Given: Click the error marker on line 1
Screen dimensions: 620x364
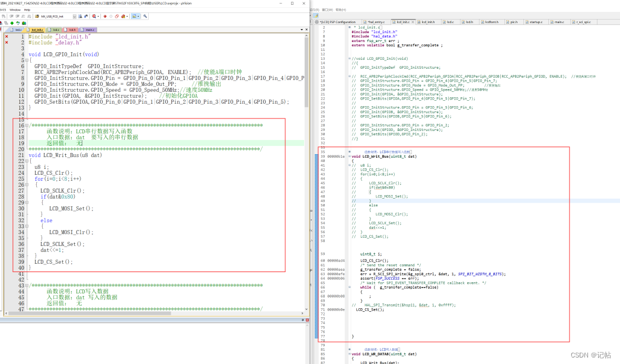Looking at the screenshot, I should point(7,36).
